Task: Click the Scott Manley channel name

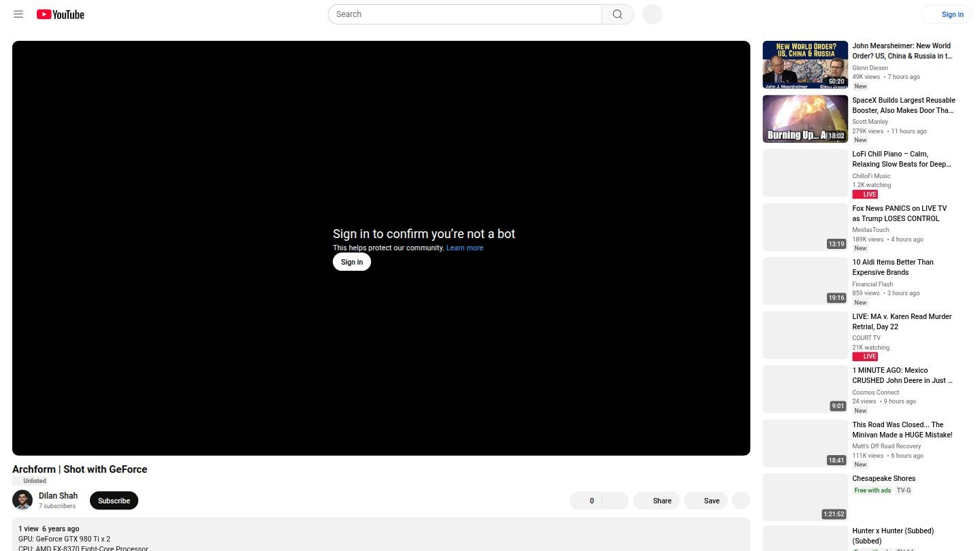Action: click(x=870, y=122)
